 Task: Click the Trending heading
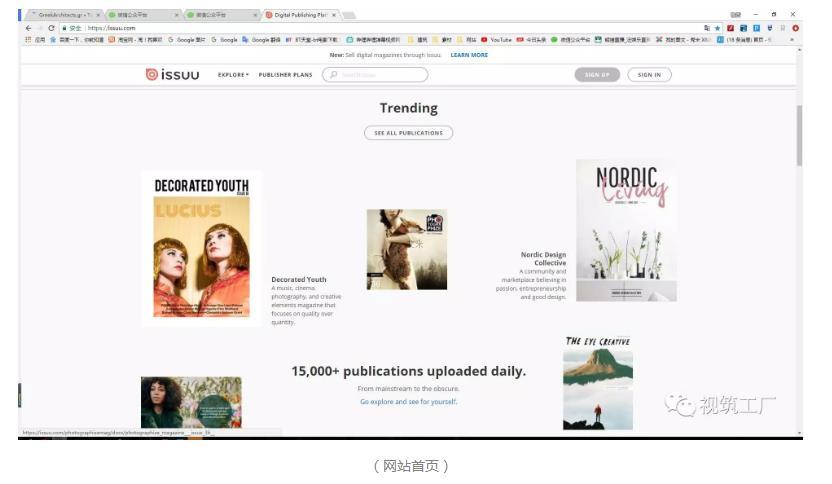click(x=409, y=108)
